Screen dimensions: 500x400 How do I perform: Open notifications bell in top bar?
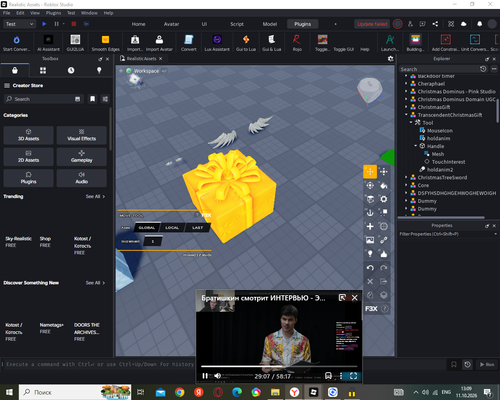pyautogui.click(x=479, y=24)
